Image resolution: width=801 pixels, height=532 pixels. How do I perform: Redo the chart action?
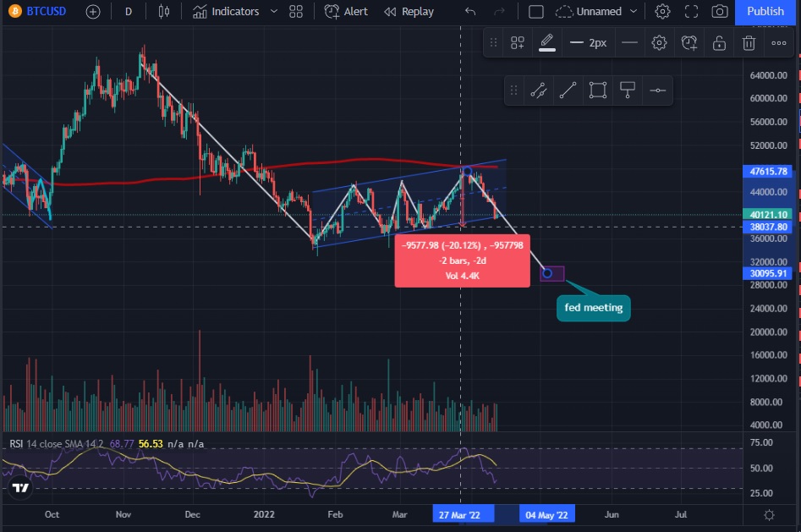click(499, 11)
